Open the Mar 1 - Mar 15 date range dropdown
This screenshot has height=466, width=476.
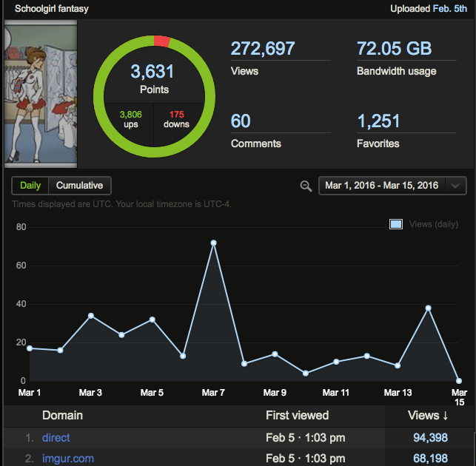[383, 186]
